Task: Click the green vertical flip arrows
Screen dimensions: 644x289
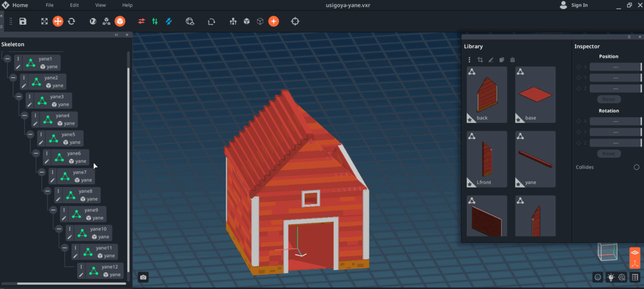Action: (x=155, y=21)
